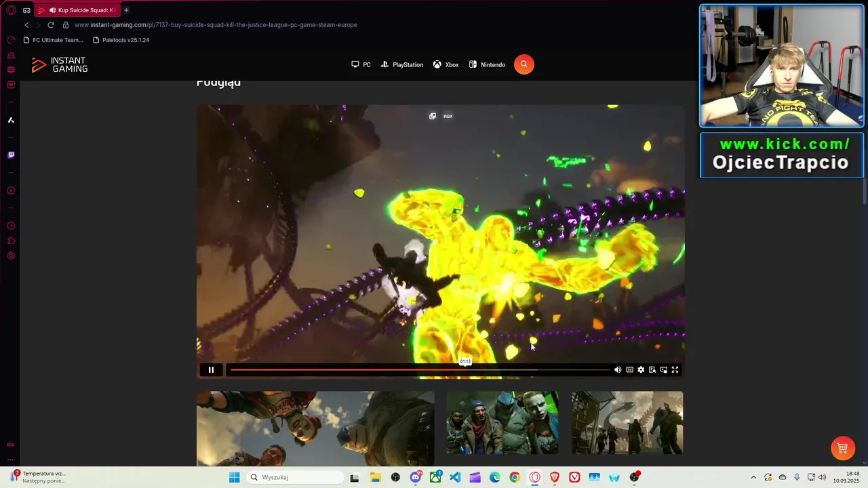Open volume control in system tray
Viewport: 868px width, 488px height.
coord(823,477)
